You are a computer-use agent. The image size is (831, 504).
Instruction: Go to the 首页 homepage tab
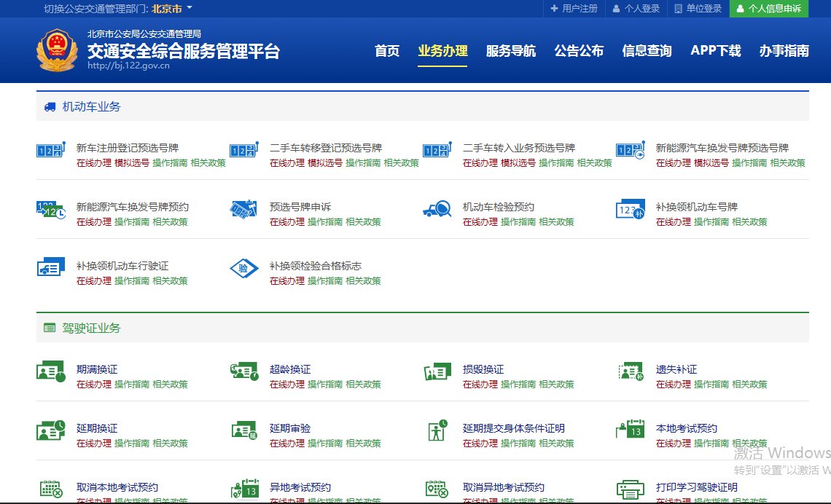[386, 51]
